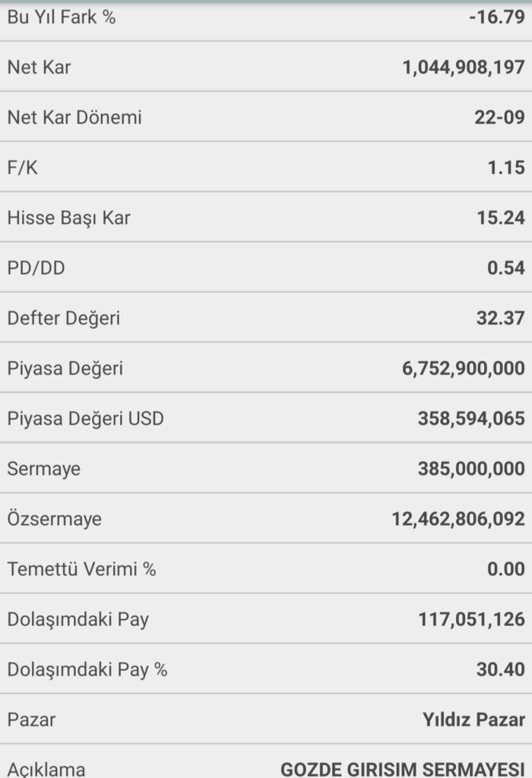Select the PD/DD row
The width and height of the screenshot is (532, 778).
(x=266, y=267)
